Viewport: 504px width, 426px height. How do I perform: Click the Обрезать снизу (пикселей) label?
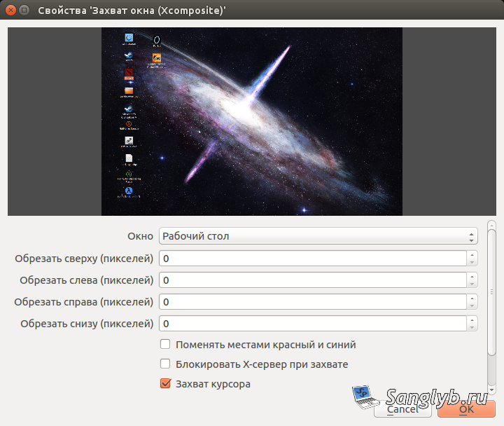(x=87, y=324)
